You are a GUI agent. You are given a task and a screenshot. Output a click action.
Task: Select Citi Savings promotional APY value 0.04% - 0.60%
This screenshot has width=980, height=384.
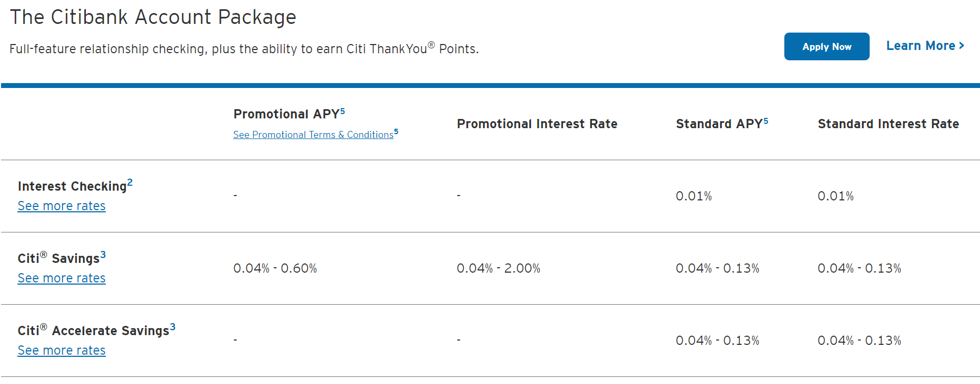pos(275,268)
